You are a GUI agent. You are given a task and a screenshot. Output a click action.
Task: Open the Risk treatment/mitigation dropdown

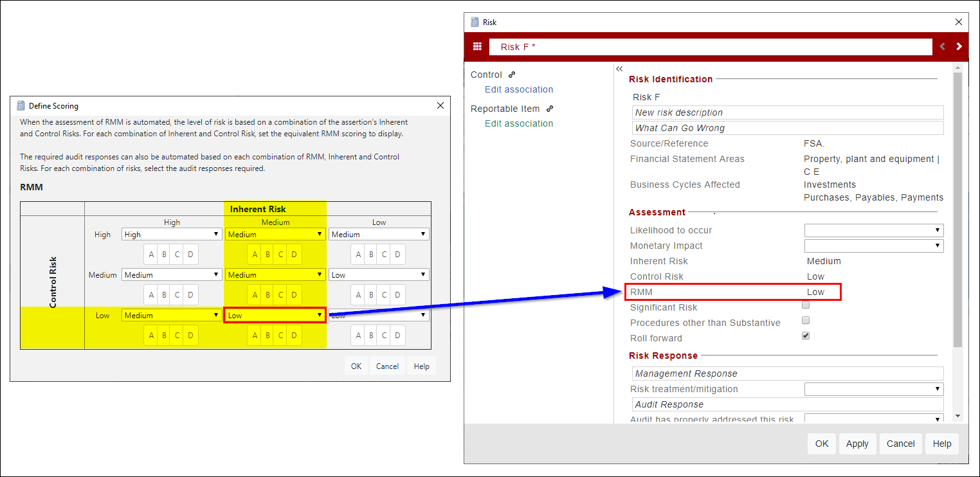click(938, 389)
